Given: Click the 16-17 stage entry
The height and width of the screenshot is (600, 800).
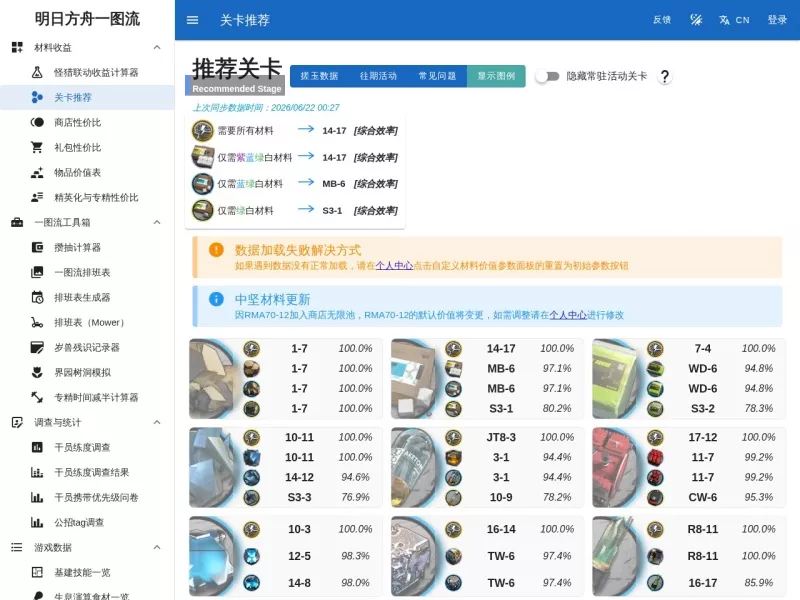Looking at the screenshot, I should (x=703, y=583).
